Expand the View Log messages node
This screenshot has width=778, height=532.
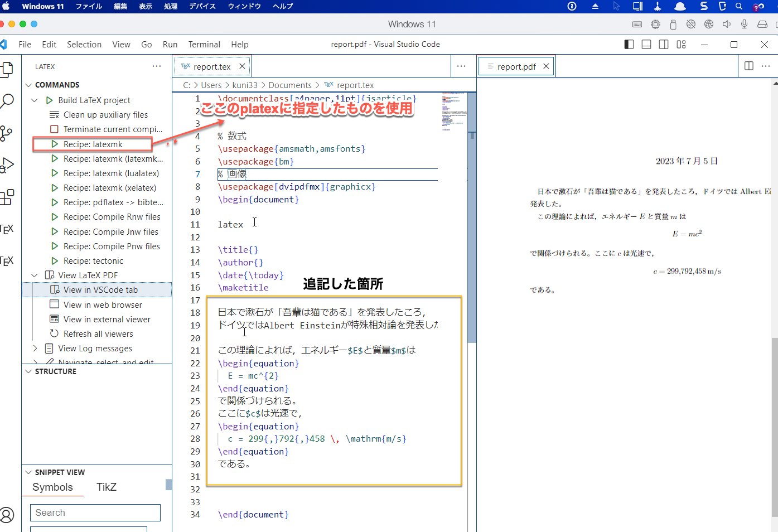(35, 349)
